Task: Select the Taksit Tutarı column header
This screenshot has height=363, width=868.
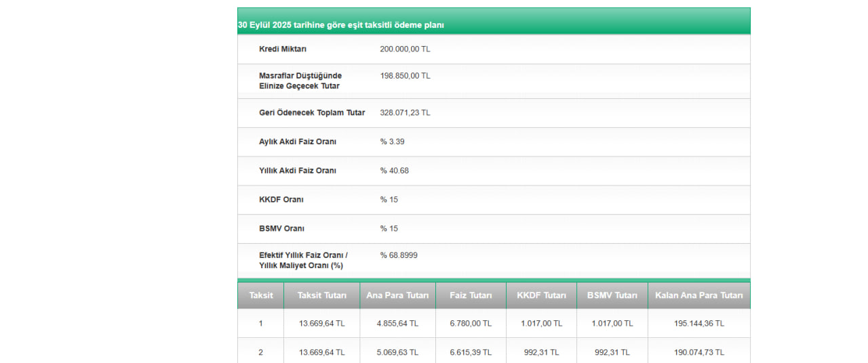Action: (322, 295)
